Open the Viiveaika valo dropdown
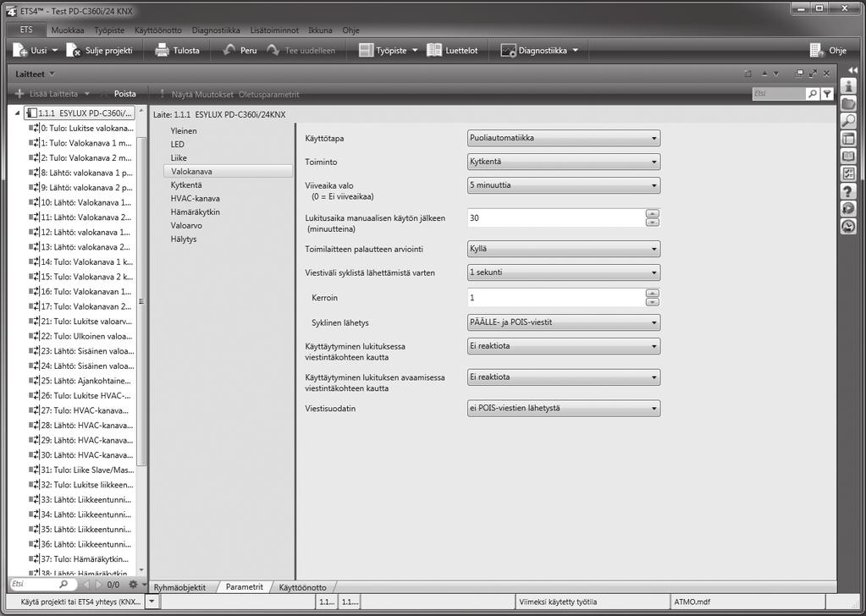Viewport: 866px width, 616px height. point(563,185)
